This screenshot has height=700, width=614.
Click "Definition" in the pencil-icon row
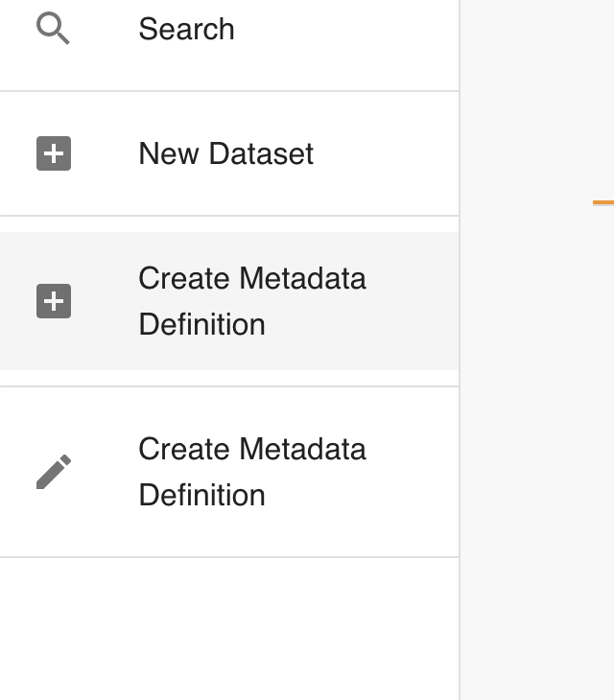coord(201,495)
